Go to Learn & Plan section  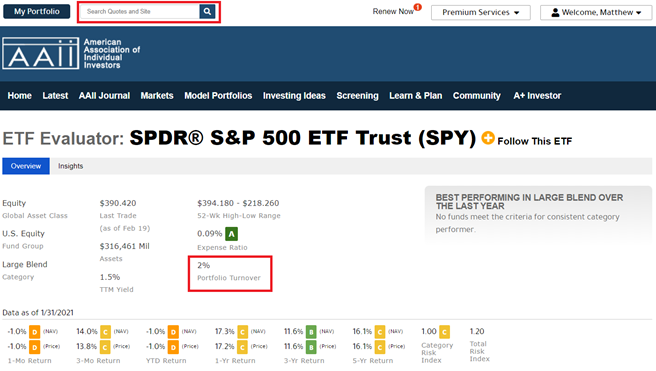pos(415,96)
